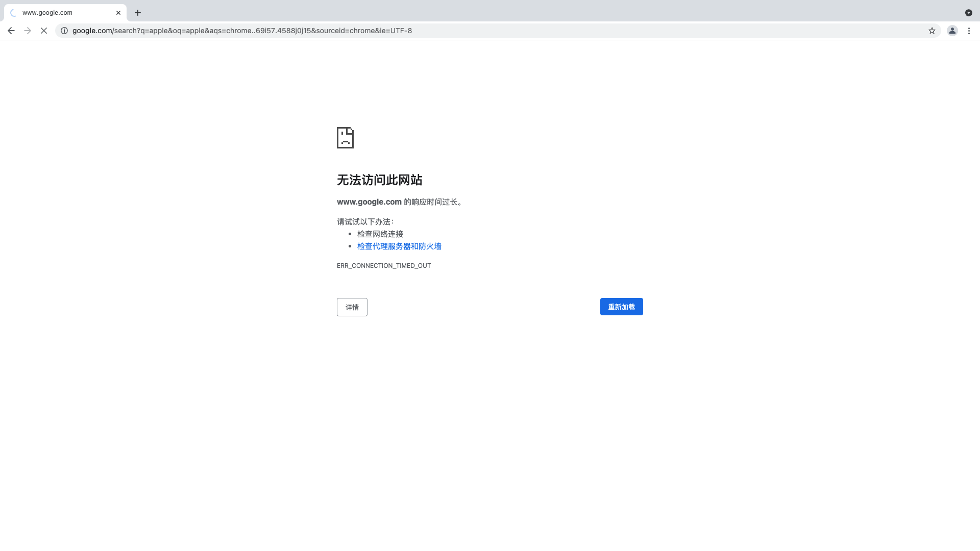Close the www.google.com tab
This screenshot has width=980, height=551.
pos(118,13)
